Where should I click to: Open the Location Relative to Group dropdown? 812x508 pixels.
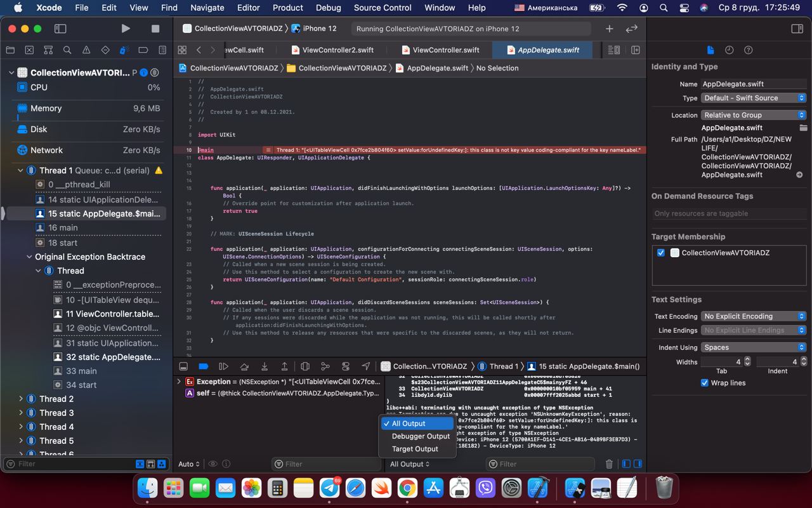(753, 115)
